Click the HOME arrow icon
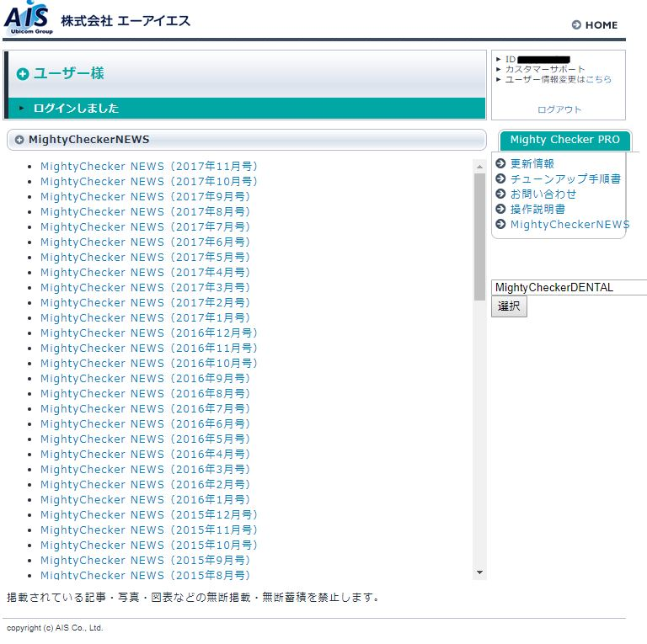The image size is (647, 644). (576, 25)
